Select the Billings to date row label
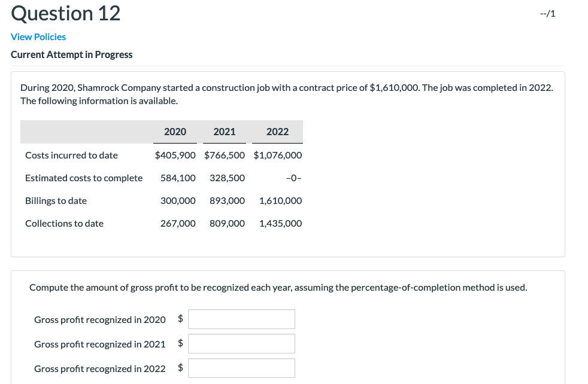Screen dimensions: 588x384 [55, 200]
